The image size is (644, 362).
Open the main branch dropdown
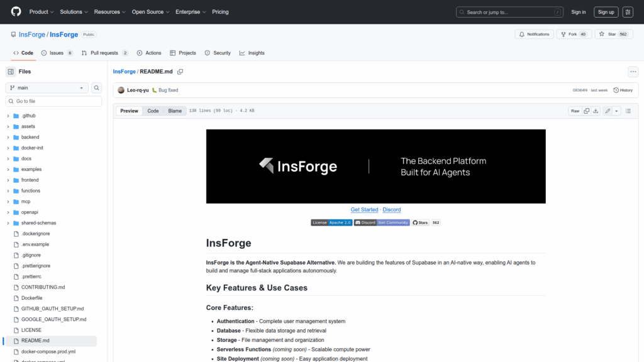coord(47,88)
